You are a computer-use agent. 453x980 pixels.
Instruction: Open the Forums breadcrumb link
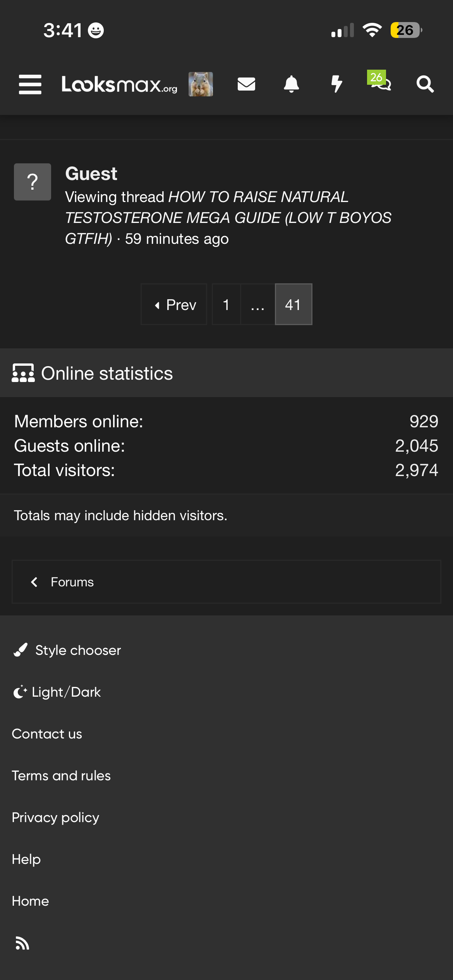(72, 582)
